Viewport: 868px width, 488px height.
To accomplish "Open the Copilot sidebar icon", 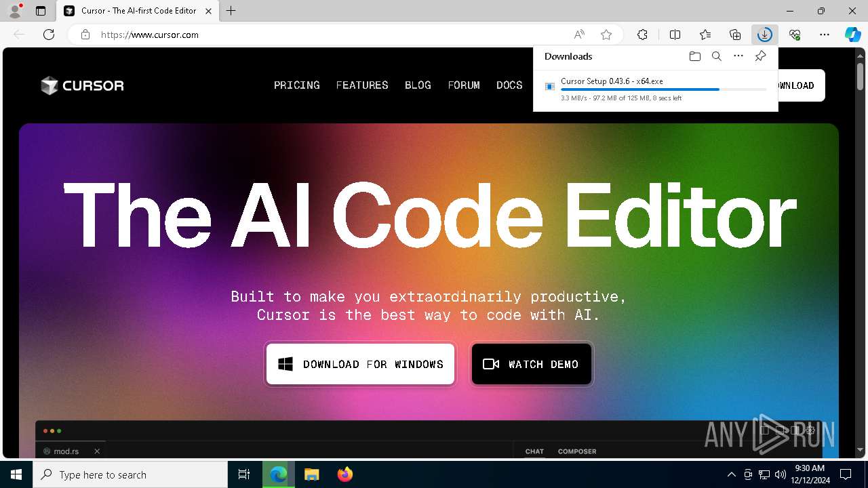I will tap(852, 35).
